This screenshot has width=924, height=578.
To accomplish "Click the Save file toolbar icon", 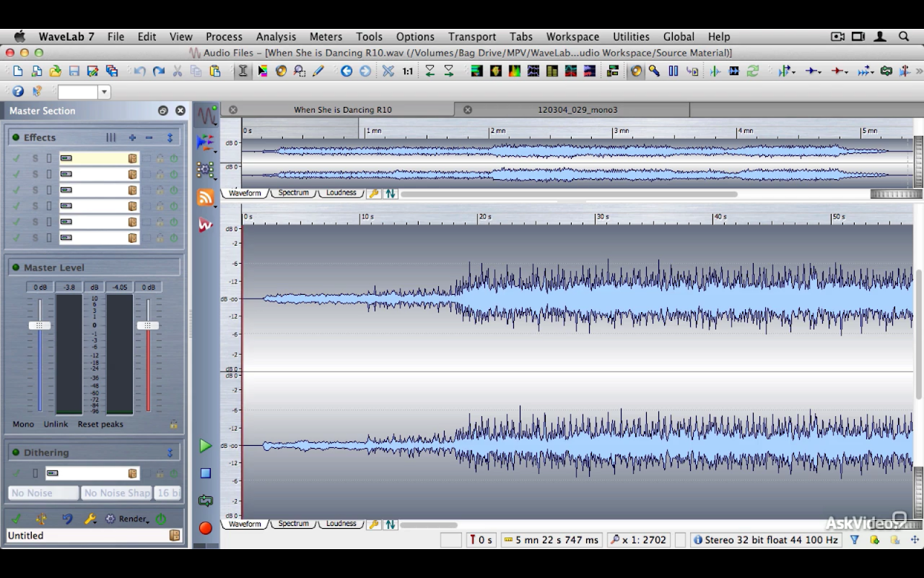I will [x=74, y=71].
